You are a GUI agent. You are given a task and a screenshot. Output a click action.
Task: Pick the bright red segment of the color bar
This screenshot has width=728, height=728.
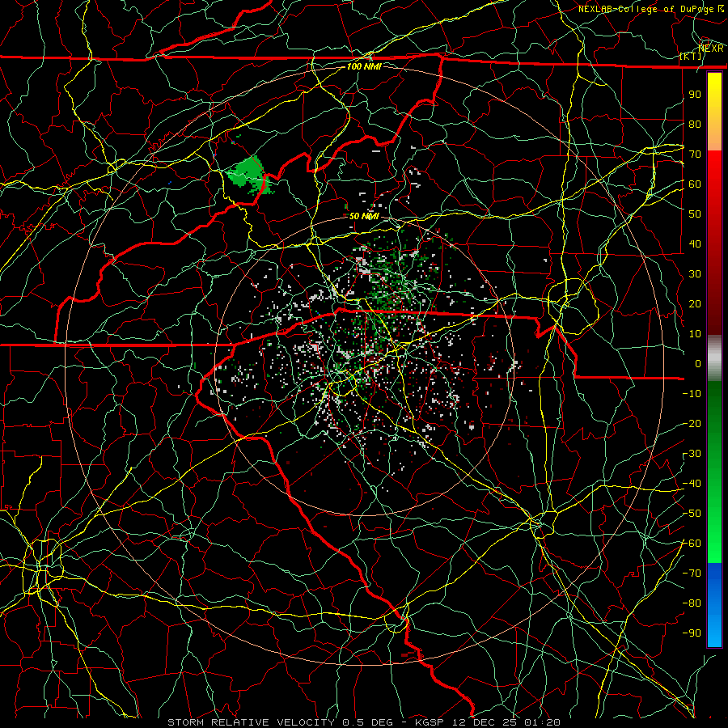point(714,181)
